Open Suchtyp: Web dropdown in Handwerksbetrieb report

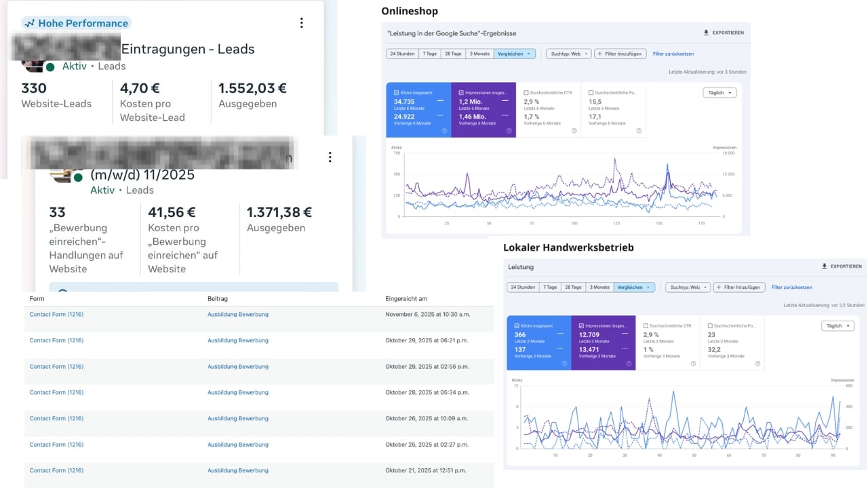tap(687, 287)
